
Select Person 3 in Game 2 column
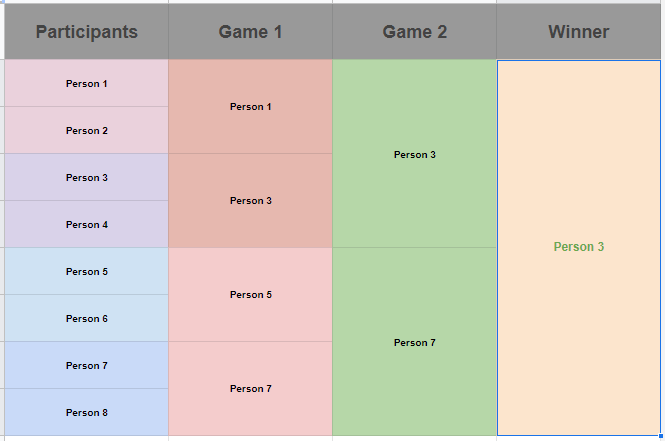[x=414, y=154]
